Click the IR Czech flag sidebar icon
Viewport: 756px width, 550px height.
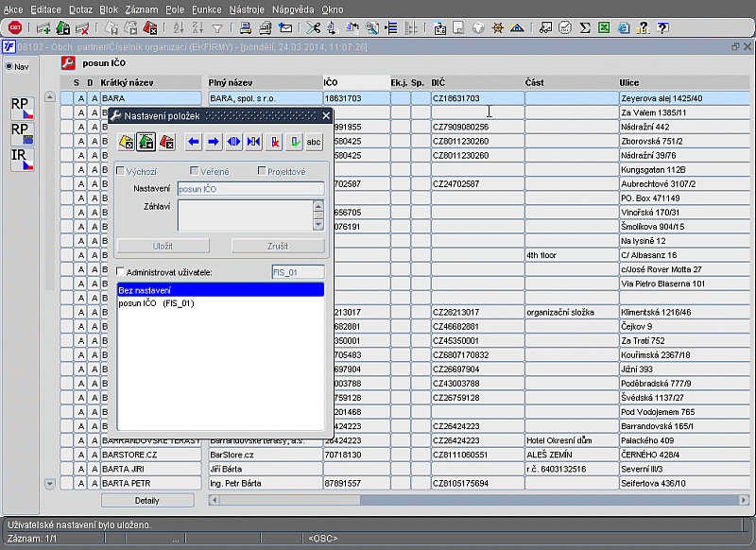pyautogui.click(x=22, y=159)
